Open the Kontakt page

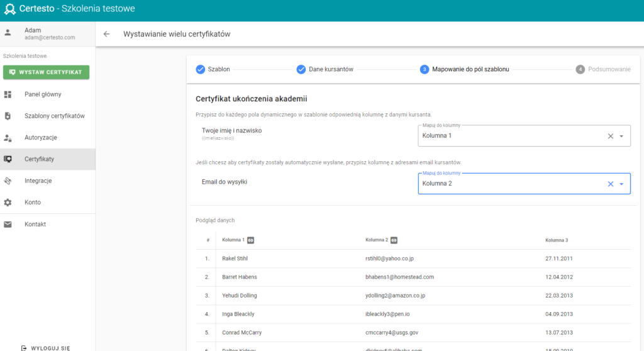48,225
